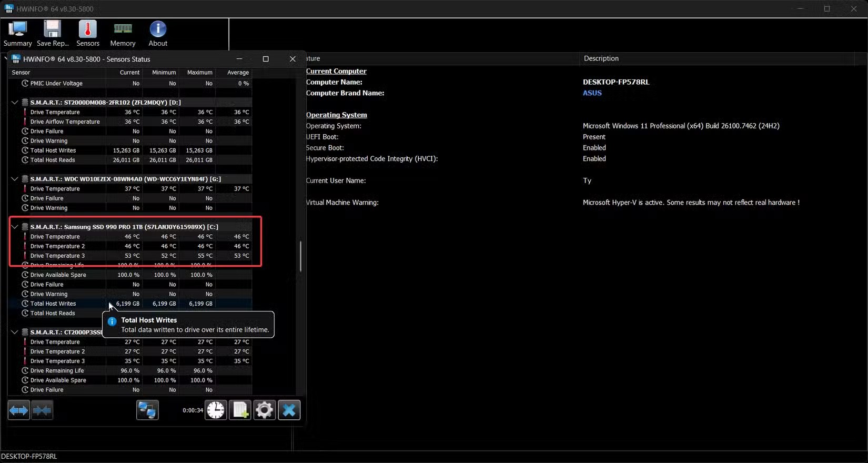The width and height of the screenshot is (868, 463).
Task: Click the network remote monitors icon
Action: [x=147, y=410]
